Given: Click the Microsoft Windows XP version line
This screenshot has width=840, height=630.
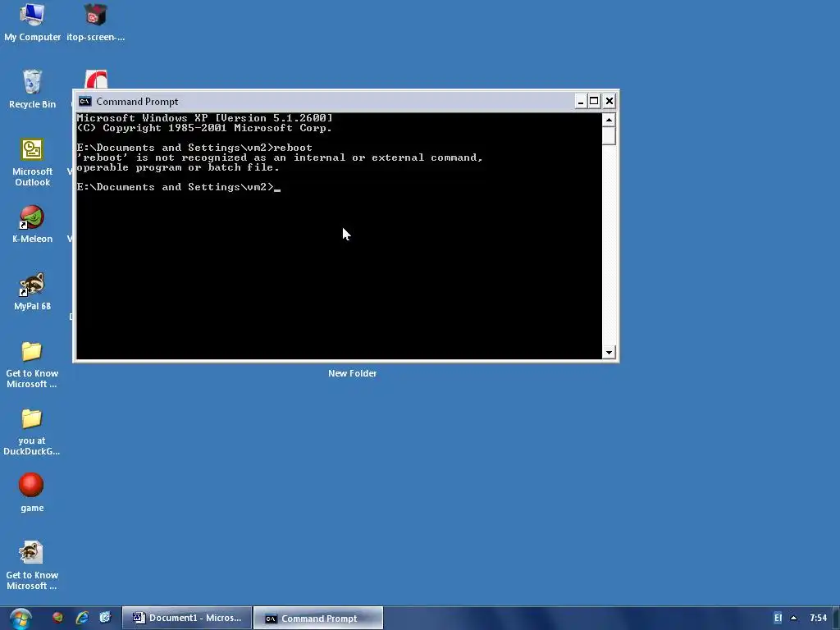Looking at the screenshot, I should [204, 118].
